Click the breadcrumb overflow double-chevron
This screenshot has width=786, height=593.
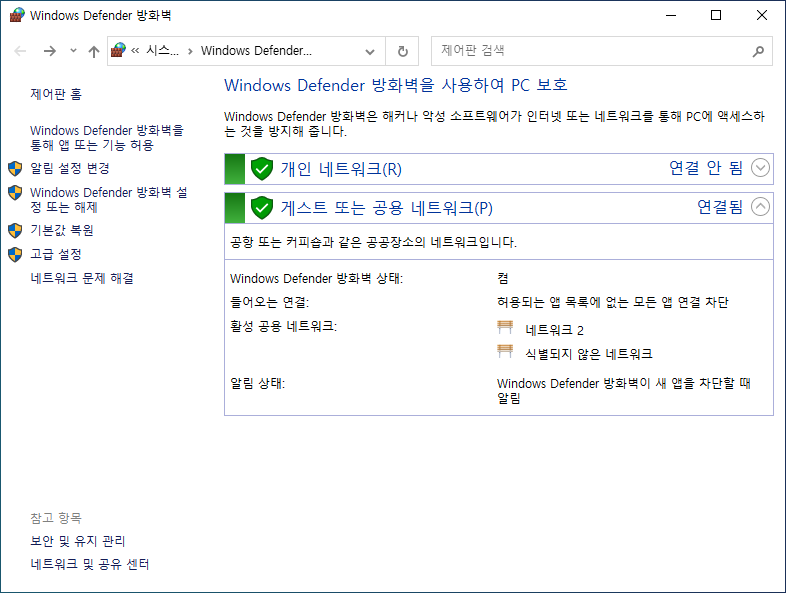[x=135, y=51]
